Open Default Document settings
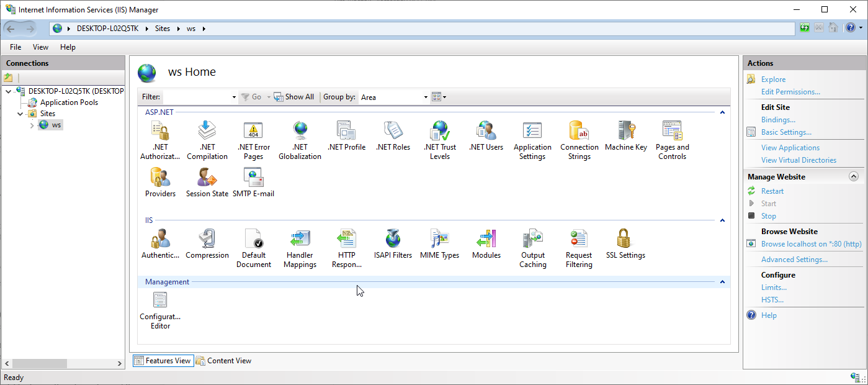Screen dimensions: 868x385 pos(253,248)
